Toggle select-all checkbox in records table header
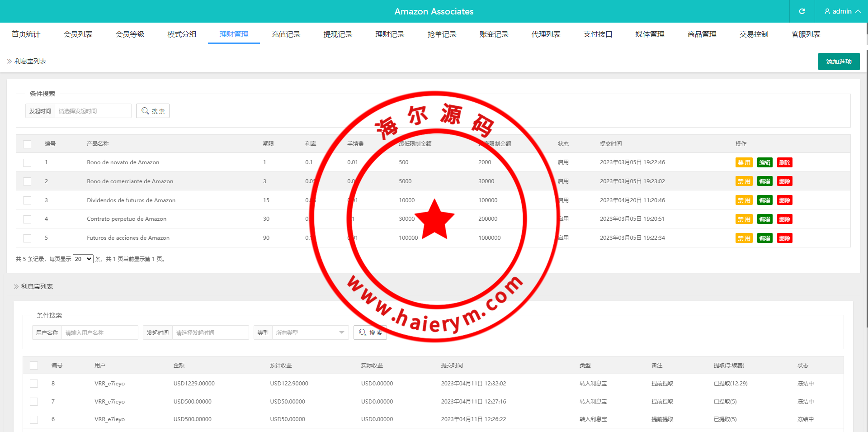The image size is (868, 432). [34, 366]
